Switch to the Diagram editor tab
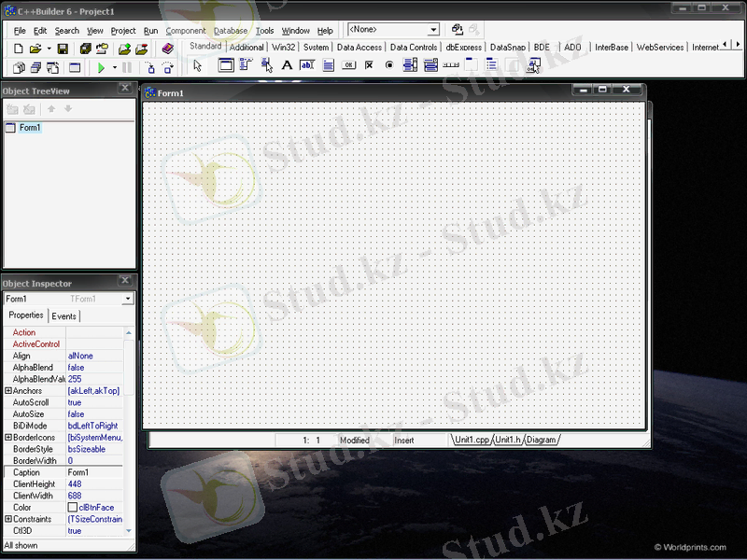This screenshot has width=747, height=560. click(x=542, y=440)
